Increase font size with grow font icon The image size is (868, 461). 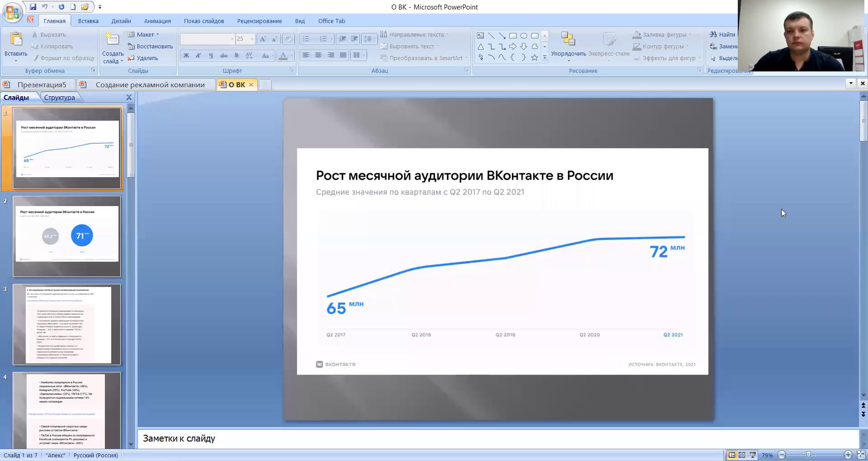(262, 39)
